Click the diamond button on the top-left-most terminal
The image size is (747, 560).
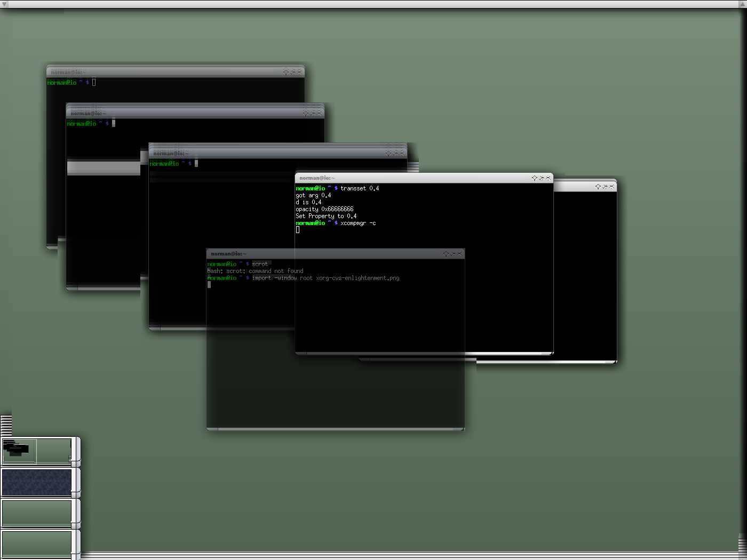pyautogui.click(x=285, y=72)
